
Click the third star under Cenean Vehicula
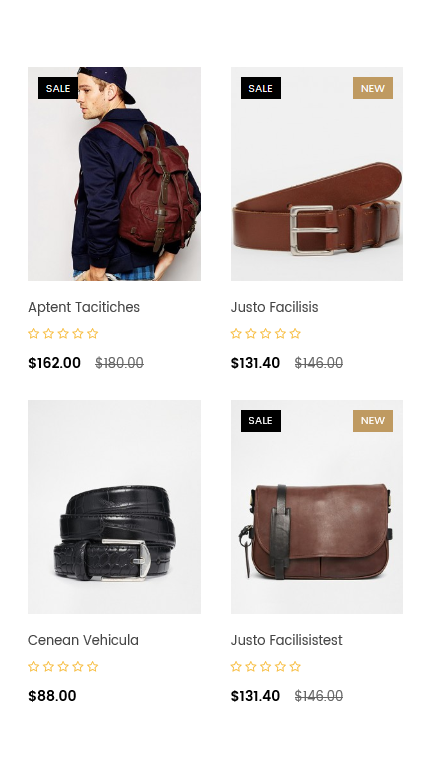63,667
